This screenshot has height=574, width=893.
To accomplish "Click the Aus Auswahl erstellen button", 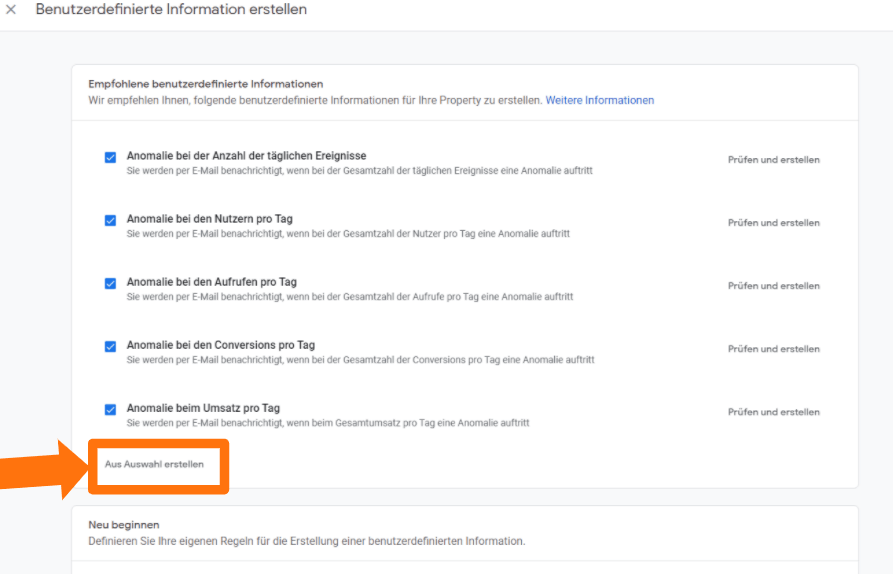I will (154, 465).
